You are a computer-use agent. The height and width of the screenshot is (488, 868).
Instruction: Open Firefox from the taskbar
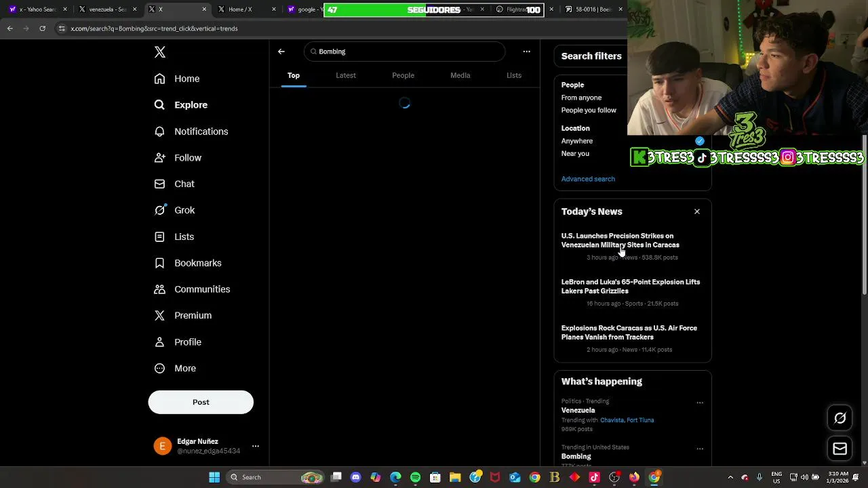(x=634, y=477)
